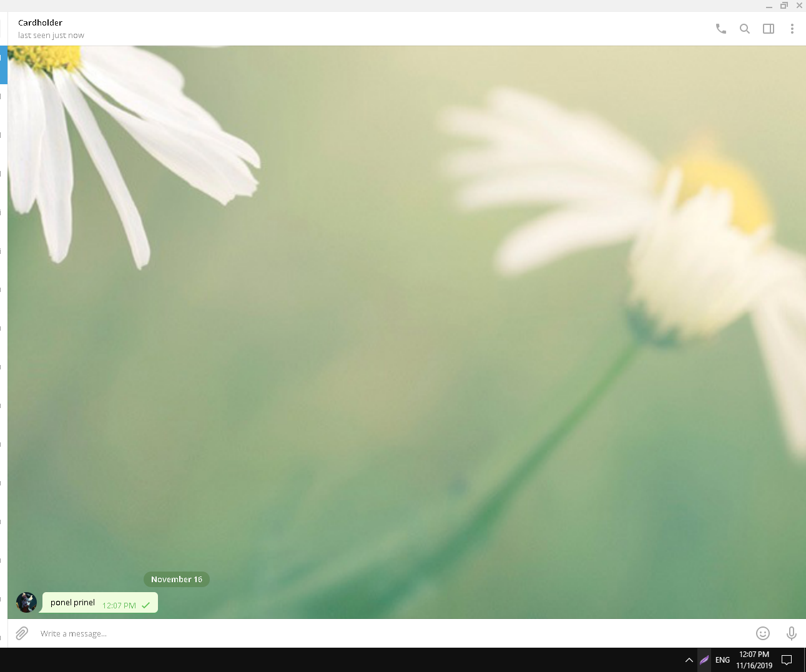Toggle the right info side panel
806x672 pixels.
tap(768, 29)
